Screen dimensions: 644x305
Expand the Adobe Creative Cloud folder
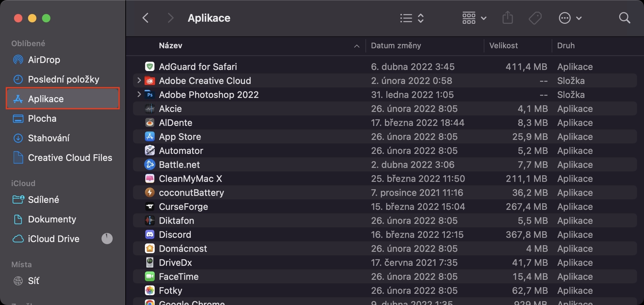[x=139, y=81]
